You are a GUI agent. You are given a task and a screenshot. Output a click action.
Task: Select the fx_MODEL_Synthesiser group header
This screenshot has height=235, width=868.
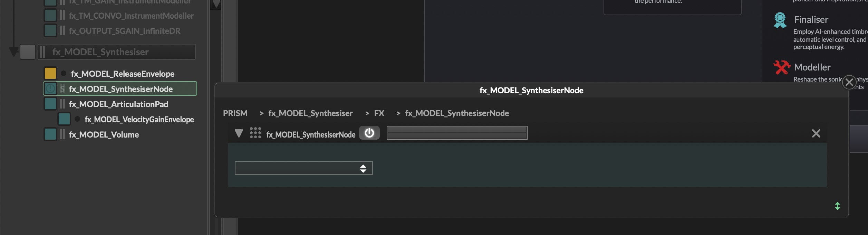tap(116, 52)
